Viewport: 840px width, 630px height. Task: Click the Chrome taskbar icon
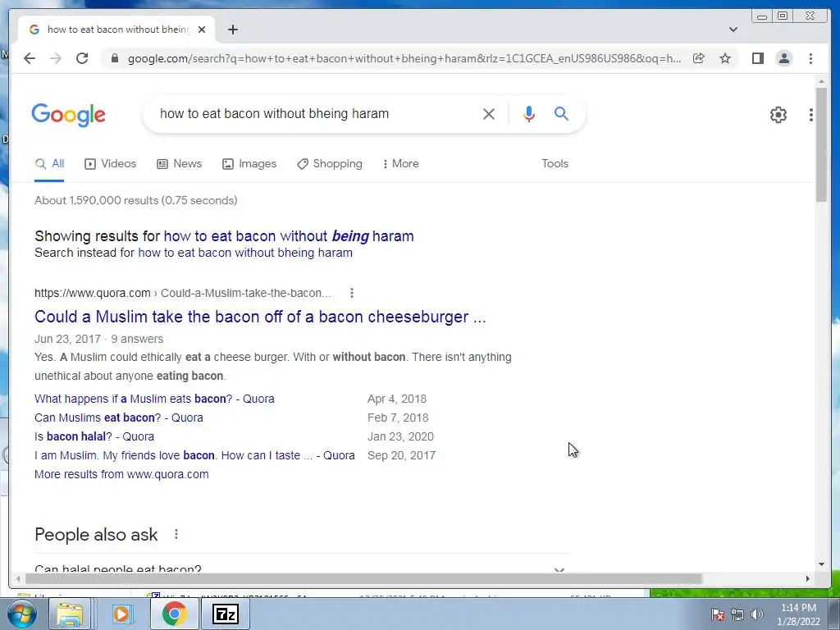pos(174,614)
